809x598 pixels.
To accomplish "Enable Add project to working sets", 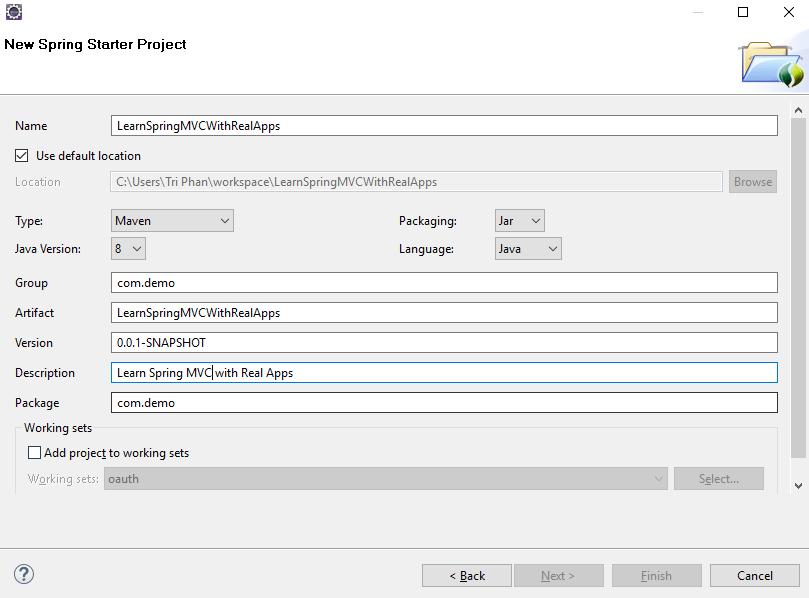I will coord(35,452).
